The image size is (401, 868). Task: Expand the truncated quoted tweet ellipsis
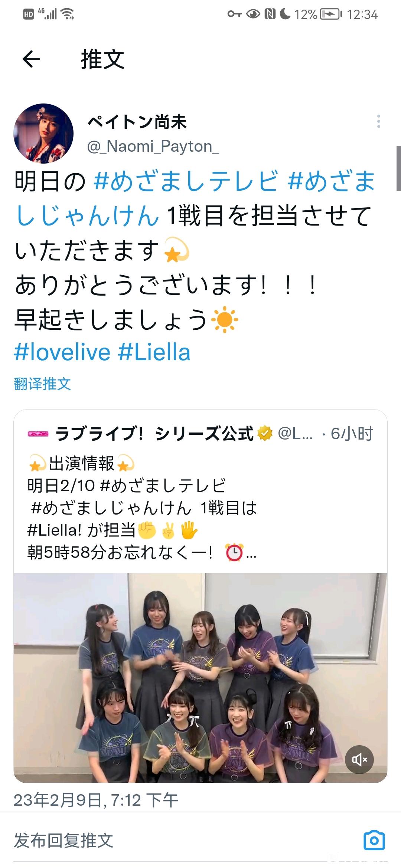(251, 554)
